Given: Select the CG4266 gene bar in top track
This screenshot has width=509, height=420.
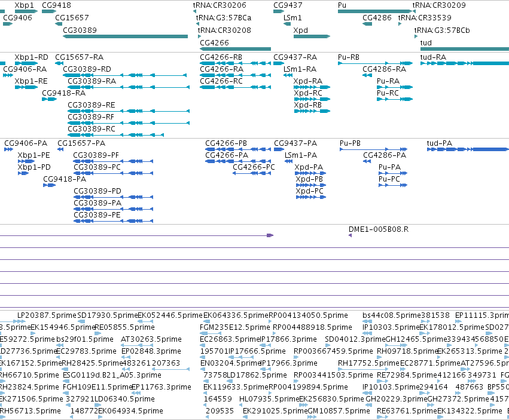Looking at the screenshot, I should [235, 49].
